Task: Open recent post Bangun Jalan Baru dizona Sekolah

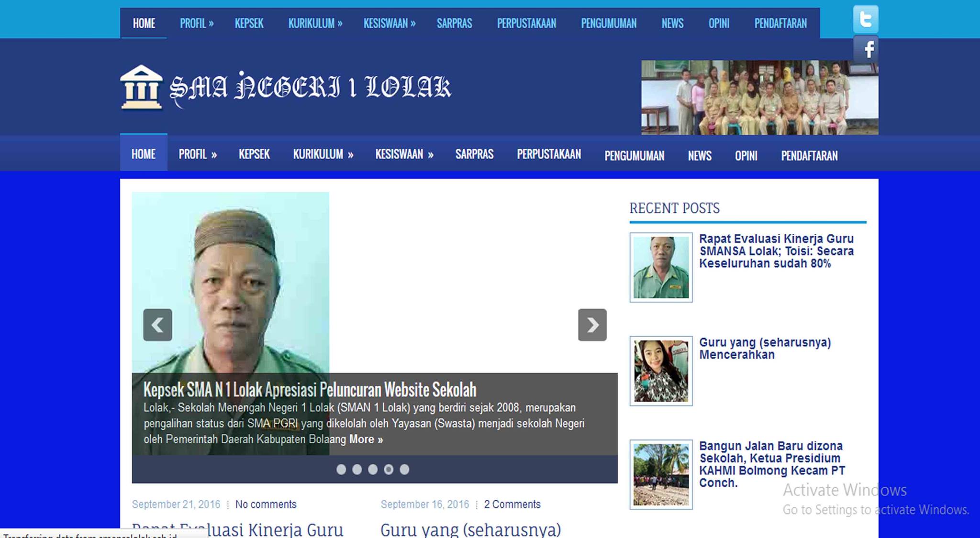Action: click(772, 464)
